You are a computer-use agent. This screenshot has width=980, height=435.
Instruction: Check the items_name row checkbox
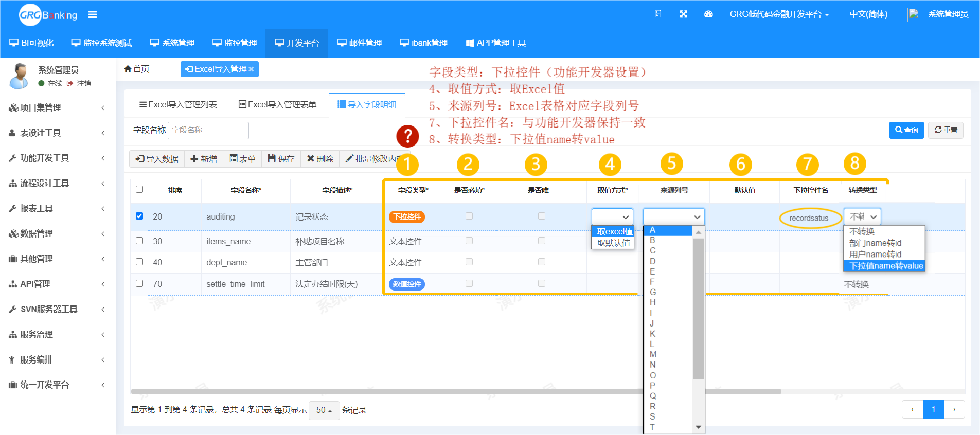(139, 241)
